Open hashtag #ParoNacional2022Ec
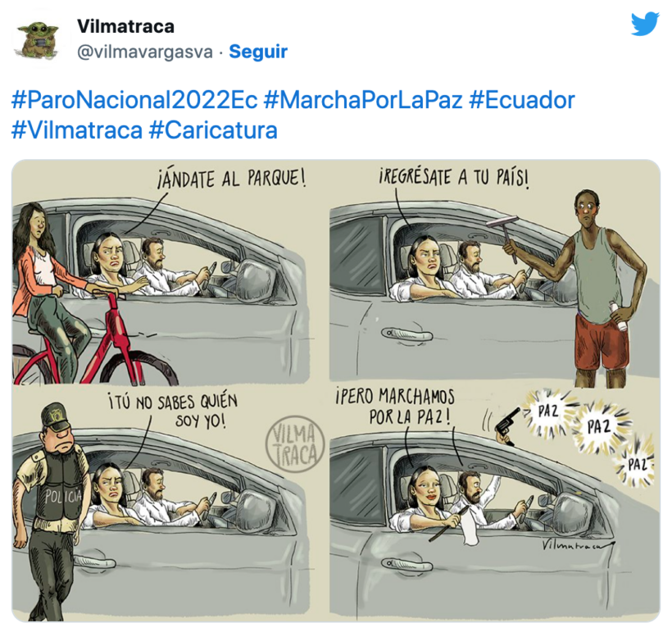This screenshot has height=632, width=672. pyautogui.click(x=134, y=100)
